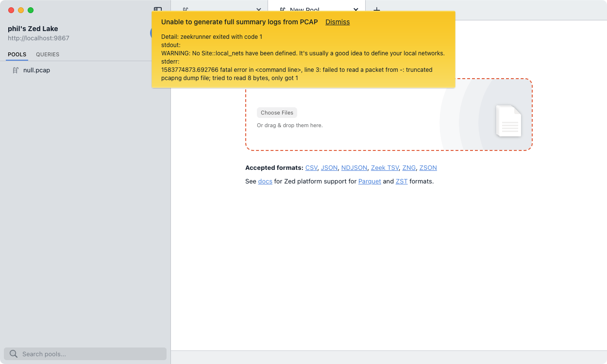
Task: Click the Choose Files button
Action: click(x=277, y=113)
